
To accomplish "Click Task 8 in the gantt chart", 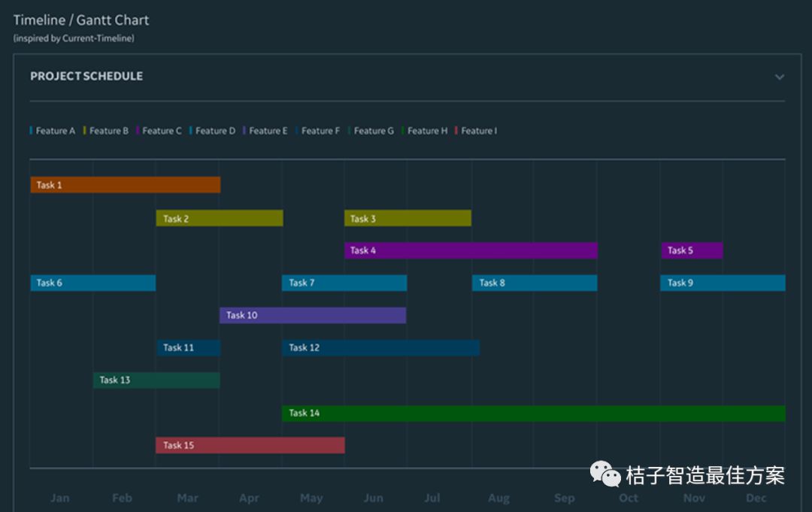I will (x=534, y=283).
